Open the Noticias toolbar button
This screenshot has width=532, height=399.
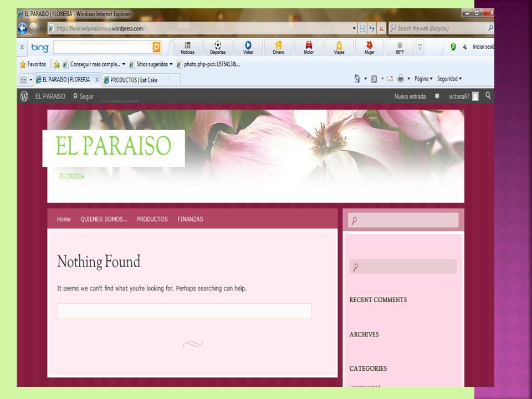pyautogui.click(x=188, y=47)
